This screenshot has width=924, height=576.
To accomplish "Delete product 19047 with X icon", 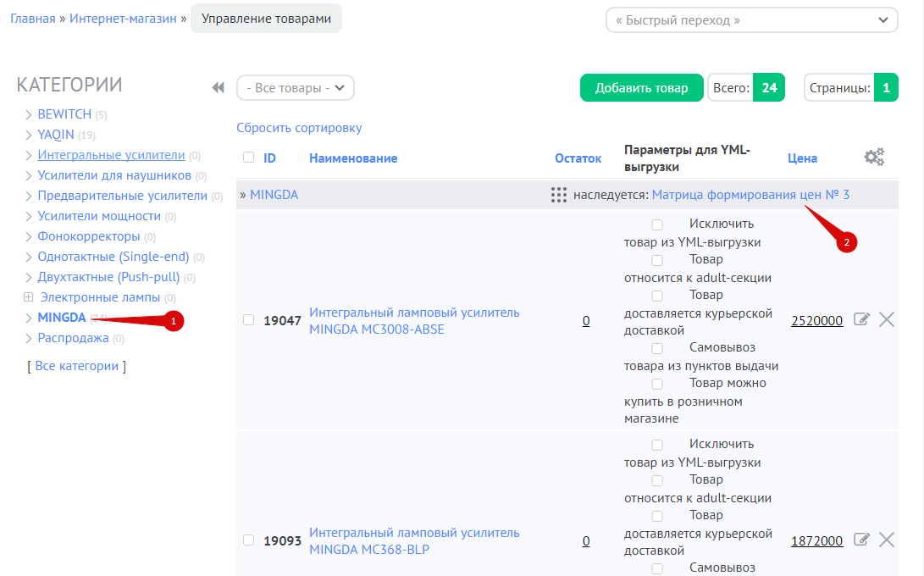I will (887, 319).
